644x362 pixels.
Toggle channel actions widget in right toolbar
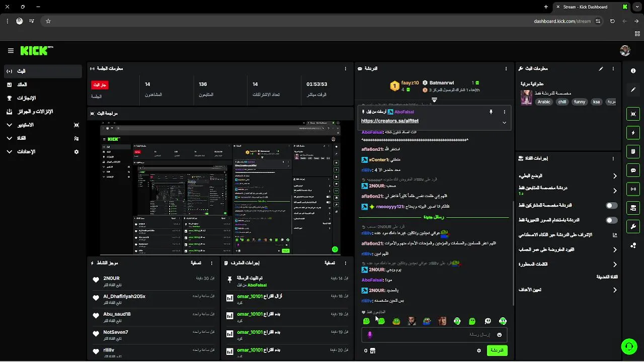tap(633, 208)
